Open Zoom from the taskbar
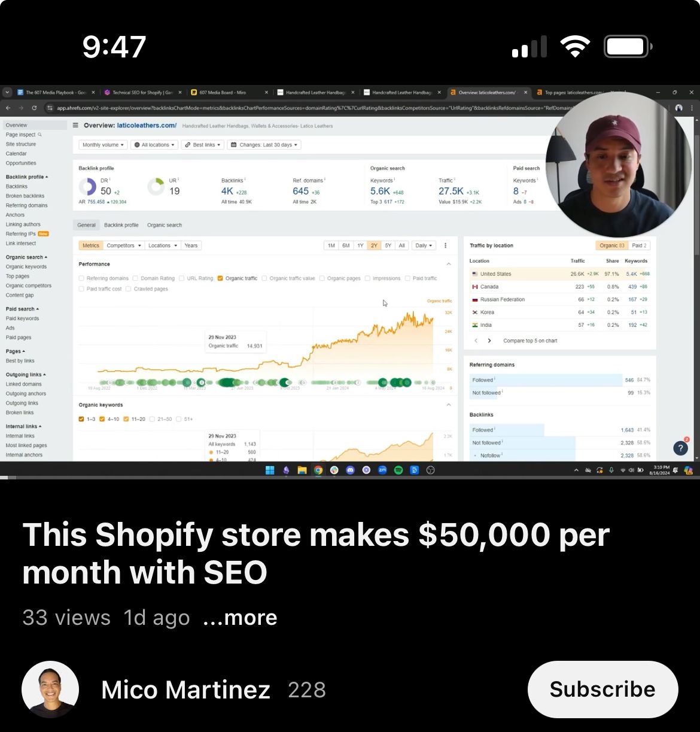This screenshot has width=700, height=732. (x=382, y=470)
